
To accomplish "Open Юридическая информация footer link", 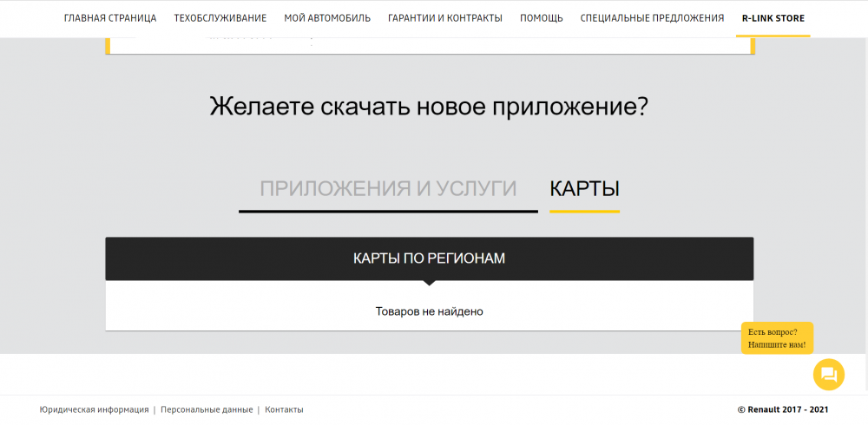I will [94, 410].
